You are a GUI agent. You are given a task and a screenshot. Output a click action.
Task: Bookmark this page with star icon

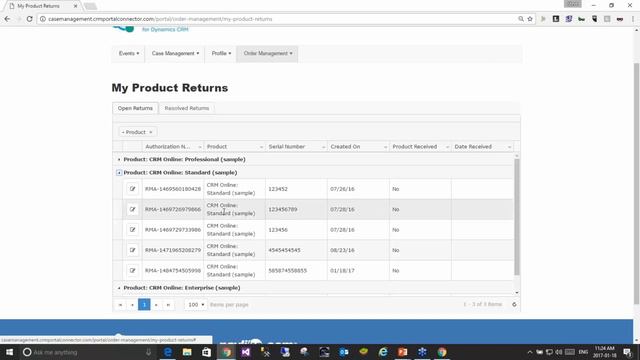click(530, 19)
